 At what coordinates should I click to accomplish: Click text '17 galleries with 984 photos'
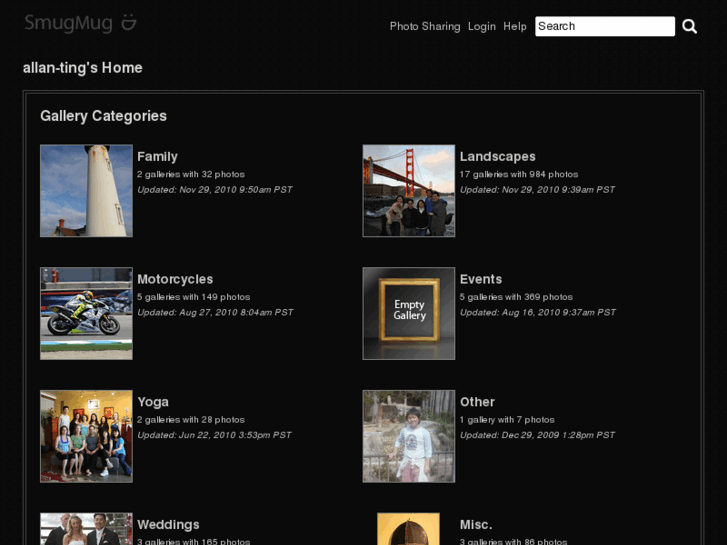[x=519, y=174]
